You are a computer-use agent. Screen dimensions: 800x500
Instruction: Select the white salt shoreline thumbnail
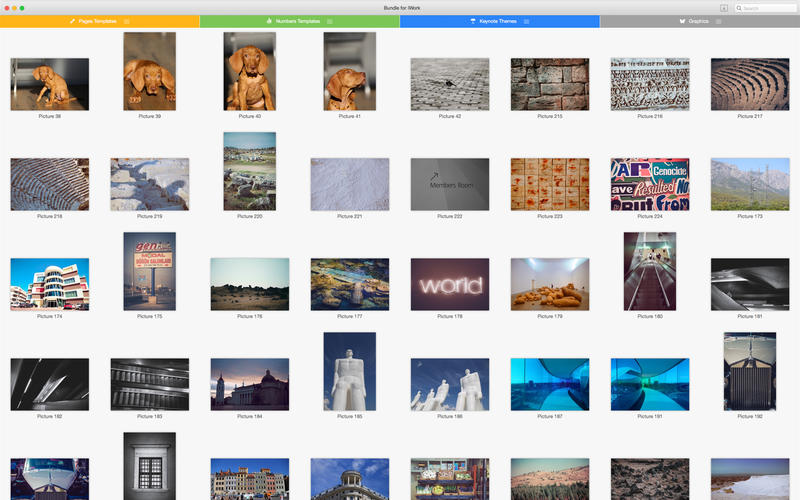tap(749, 479)
